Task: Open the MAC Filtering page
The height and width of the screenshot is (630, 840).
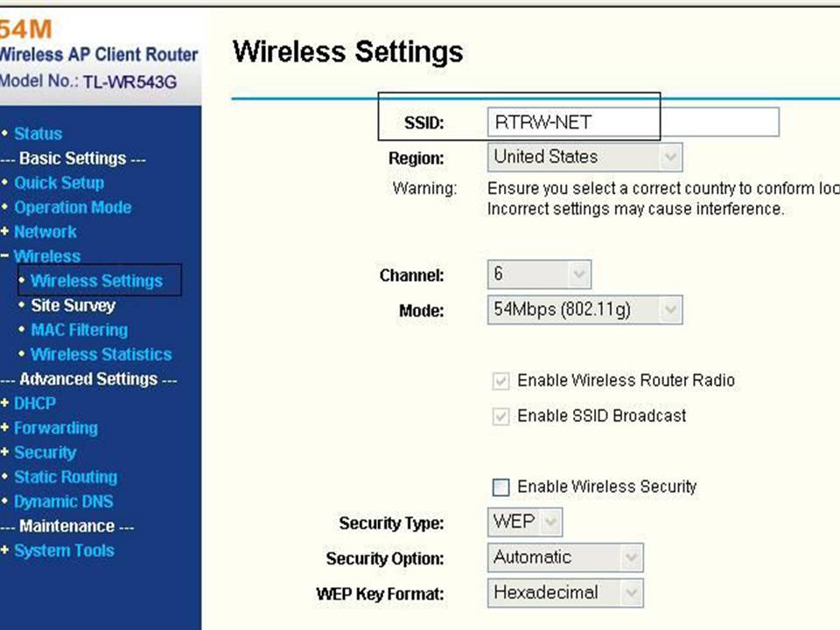Action: pos(79,330)
